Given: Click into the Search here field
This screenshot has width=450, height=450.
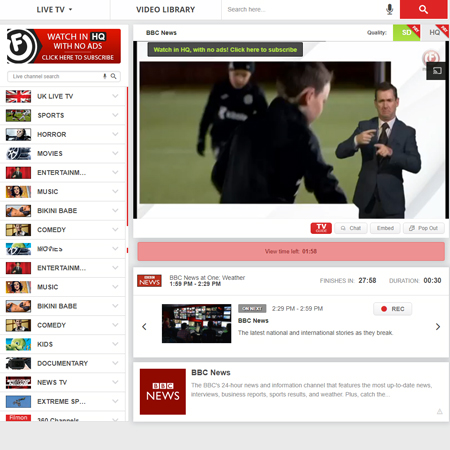Looking at the screenshot, I should [303, 10].
